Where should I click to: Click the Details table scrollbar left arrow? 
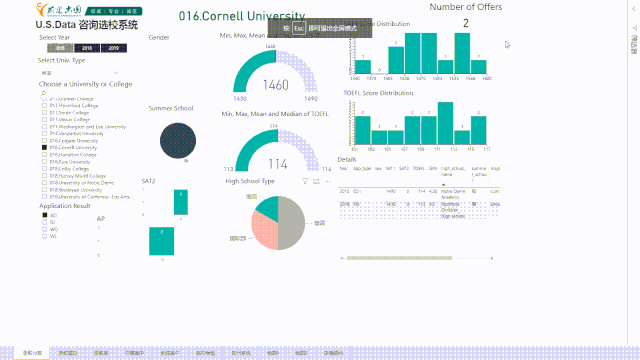342,258
